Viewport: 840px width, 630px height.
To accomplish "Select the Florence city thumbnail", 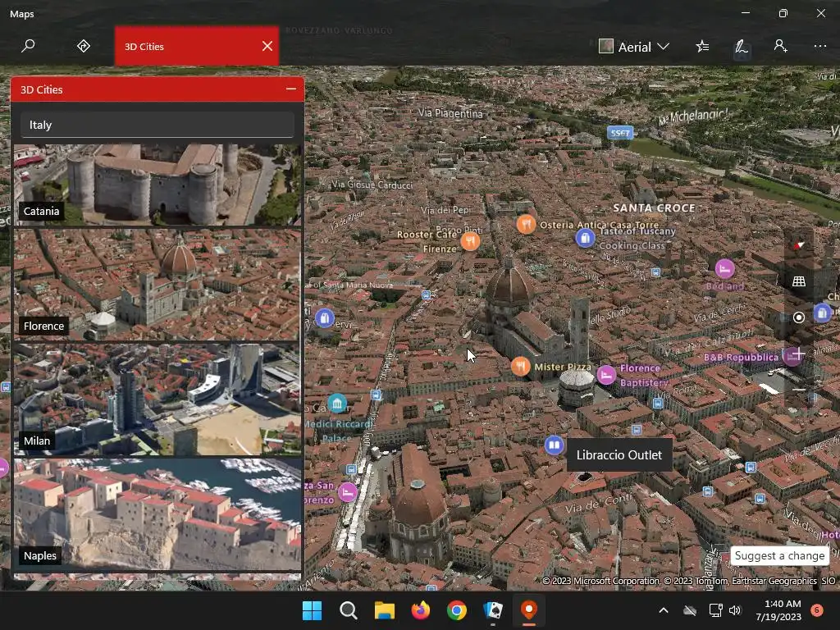I will [157, 285].
